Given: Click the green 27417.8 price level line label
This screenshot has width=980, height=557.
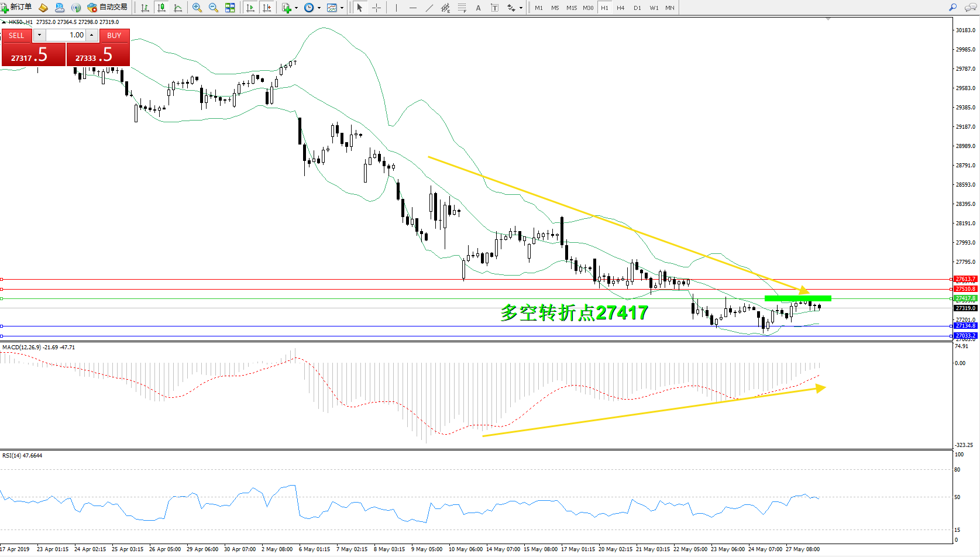Looking at the screenshot, I should click(x=965, y=298).
